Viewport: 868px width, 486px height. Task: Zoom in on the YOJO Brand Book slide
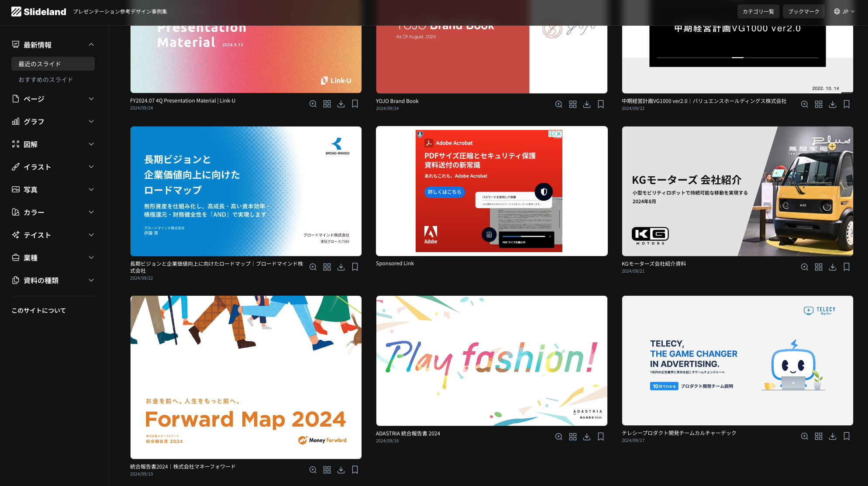tap(558, 104)
